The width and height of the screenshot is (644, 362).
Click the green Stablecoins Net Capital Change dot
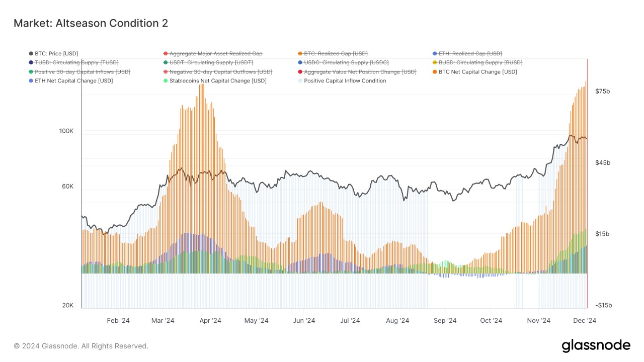[x=166, y=80]
